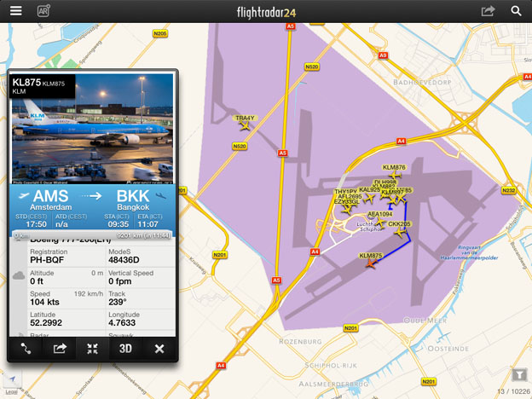Switch to 3D view

tap(125, 349)
